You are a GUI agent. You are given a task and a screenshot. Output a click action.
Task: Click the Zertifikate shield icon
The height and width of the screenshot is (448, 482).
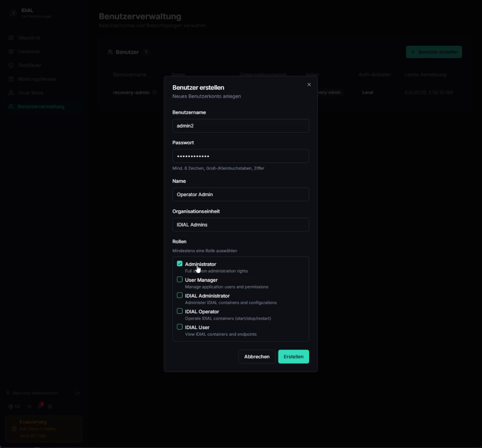tap(11, 66)
